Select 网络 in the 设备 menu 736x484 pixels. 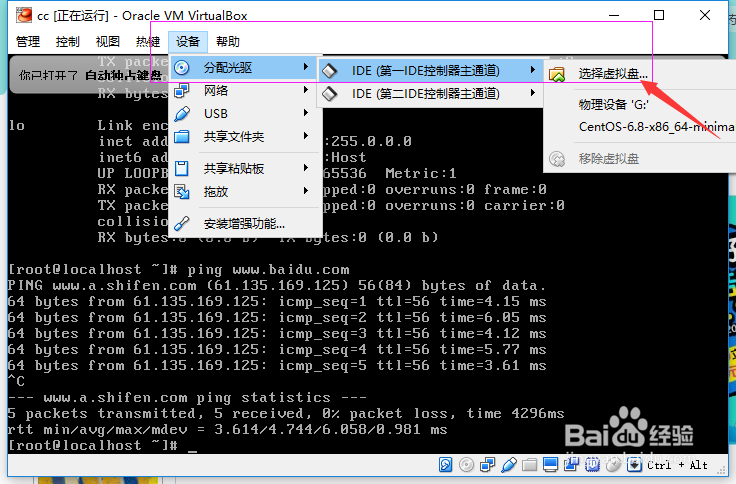pos(245,90)
